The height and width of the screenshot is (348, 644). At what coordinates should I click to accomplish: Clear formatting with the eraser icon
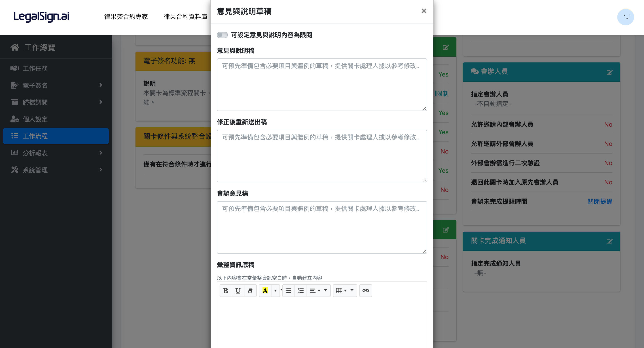250,290
